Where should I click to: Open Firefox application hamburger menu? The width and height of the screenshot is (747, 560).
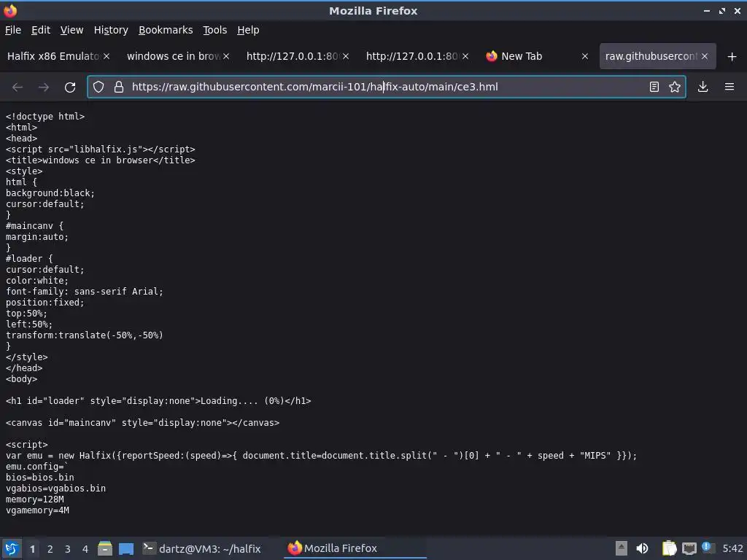729,87
